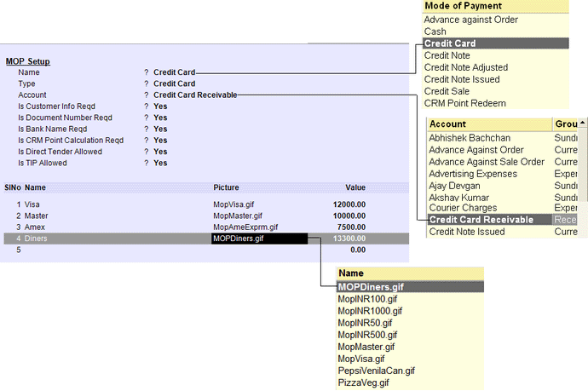Pick MopMaster.gif from Name list
The image size is (588, 391).
tap(366, 347)
